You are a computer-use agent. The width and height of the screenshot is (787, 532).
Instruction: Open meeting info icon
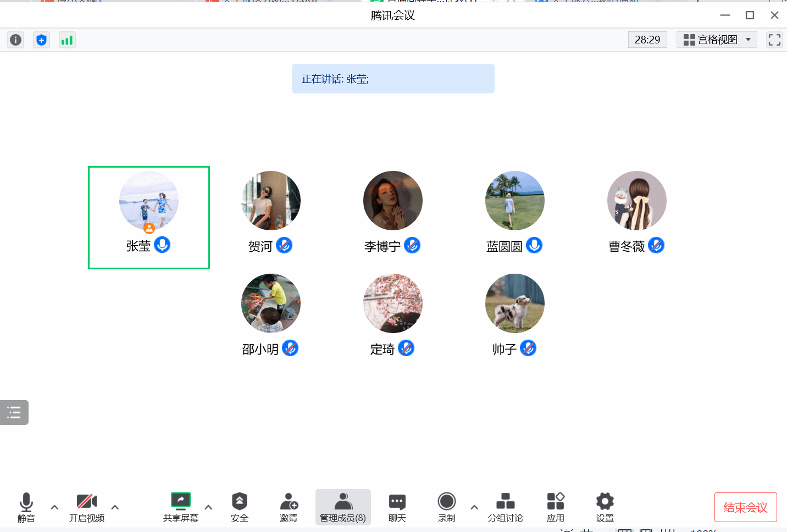point(16,40)
